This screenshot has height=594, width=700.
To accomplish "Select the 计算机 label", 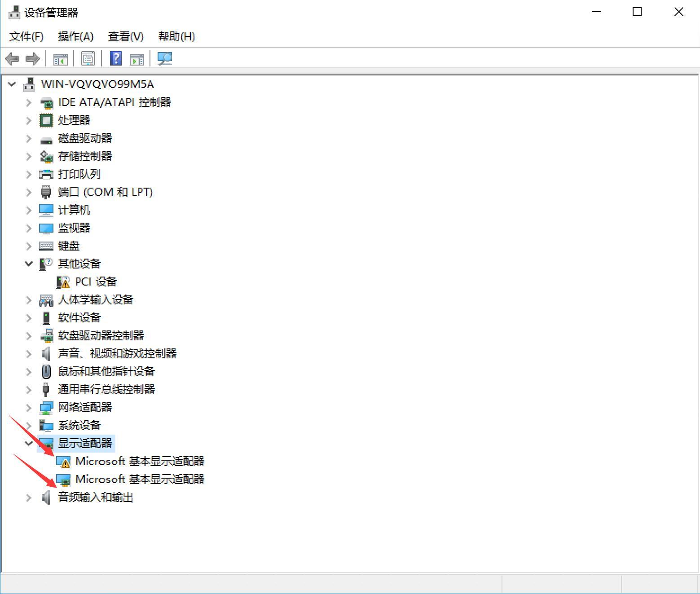I will (x=74, y=210).
